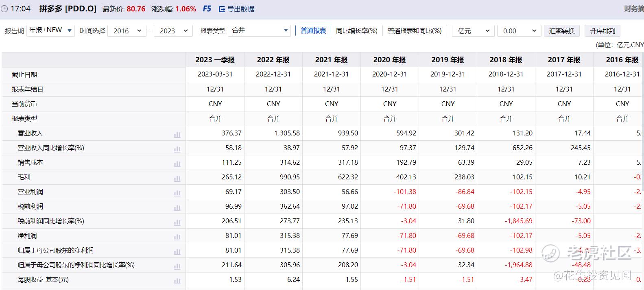This screenshot has height=290, width=644.
Task: Click the 税前利润 row label
Action: click(30, 207)
